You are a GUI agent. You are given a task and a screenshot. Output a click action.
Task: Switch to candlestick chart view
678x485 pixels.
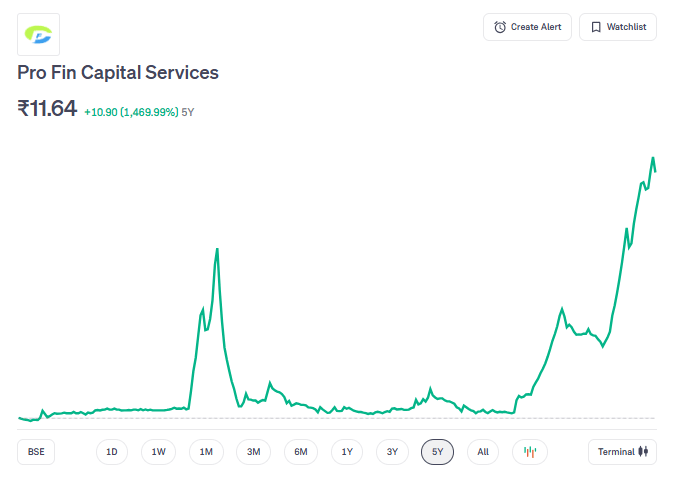tap(530, 452)
